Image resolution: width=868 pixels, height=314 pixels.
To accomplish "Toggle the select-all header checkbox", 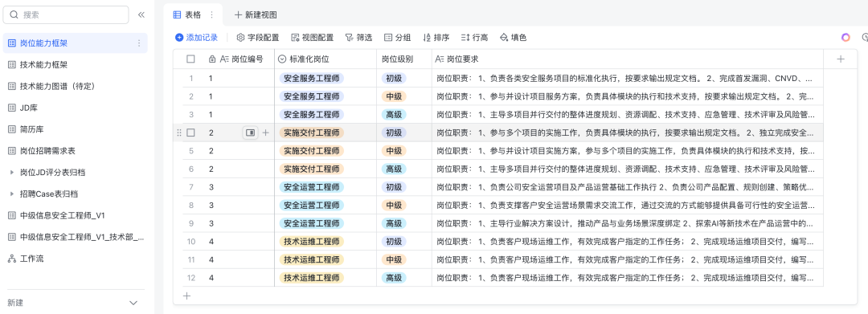I will pos(191,59).
